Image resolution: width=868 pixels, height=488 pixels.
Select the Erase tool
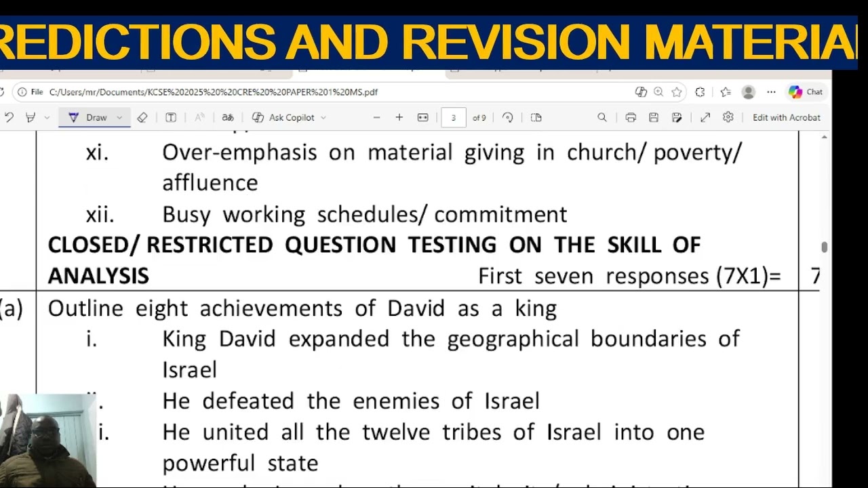coord(142,117)
